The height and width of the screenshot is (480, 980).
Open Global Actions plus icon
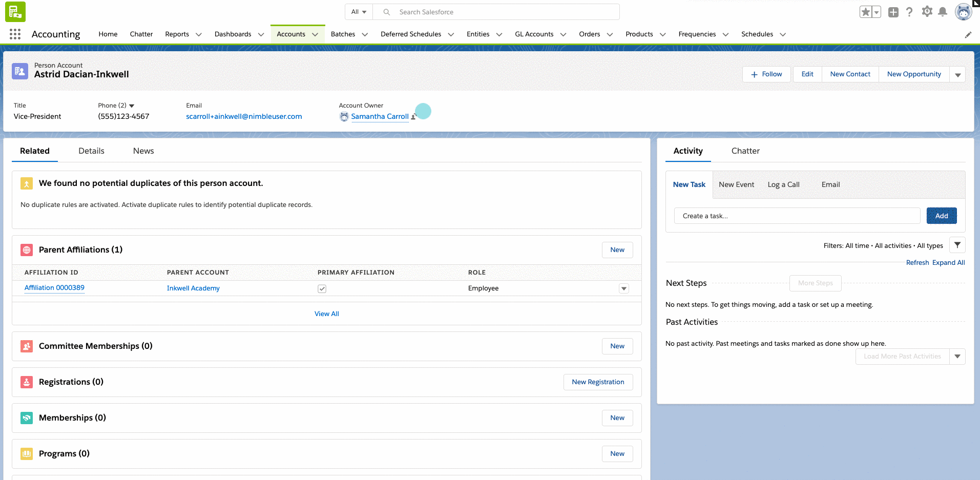coord(893,12)
